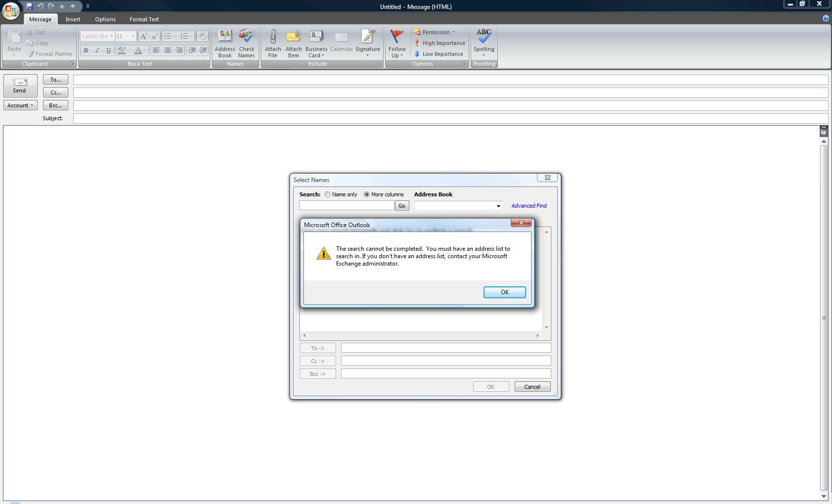Click the Align Right icon
Image resolution: width=832 pixels, height=504 pixels.
click(179, 50)
